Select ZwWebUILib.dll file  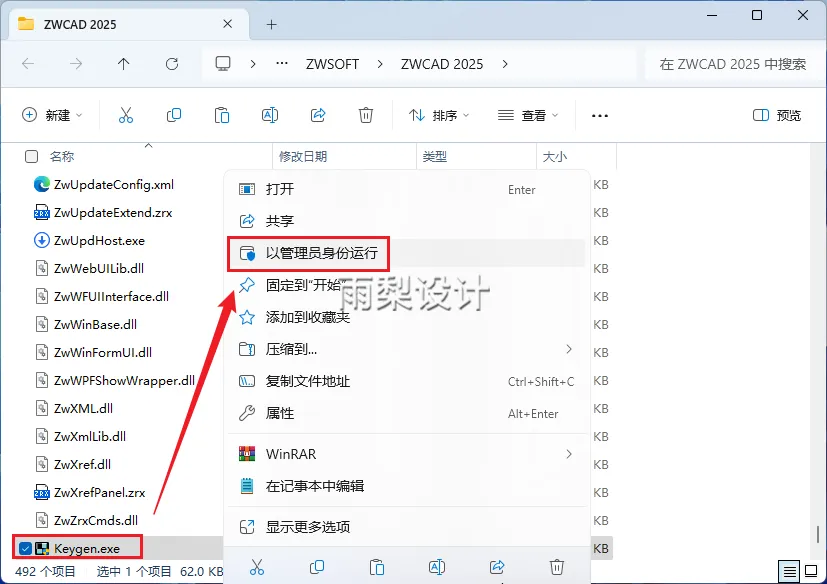[x=99, y=269]
